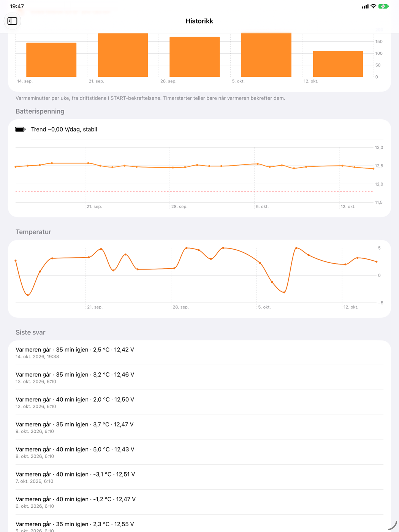Screen dimensions: 399x532
Task: Tap the last battery voltage data point
Action: 373,168
